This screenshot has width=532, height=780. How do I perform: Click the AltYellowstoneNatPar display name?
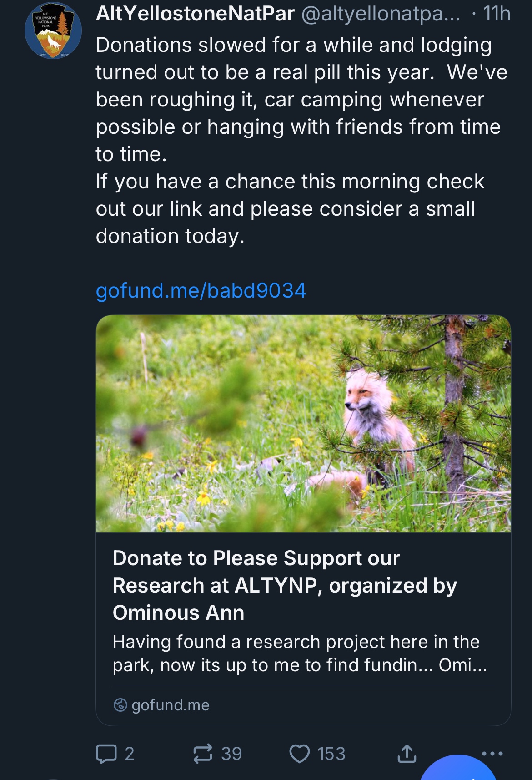coord(195,14)
